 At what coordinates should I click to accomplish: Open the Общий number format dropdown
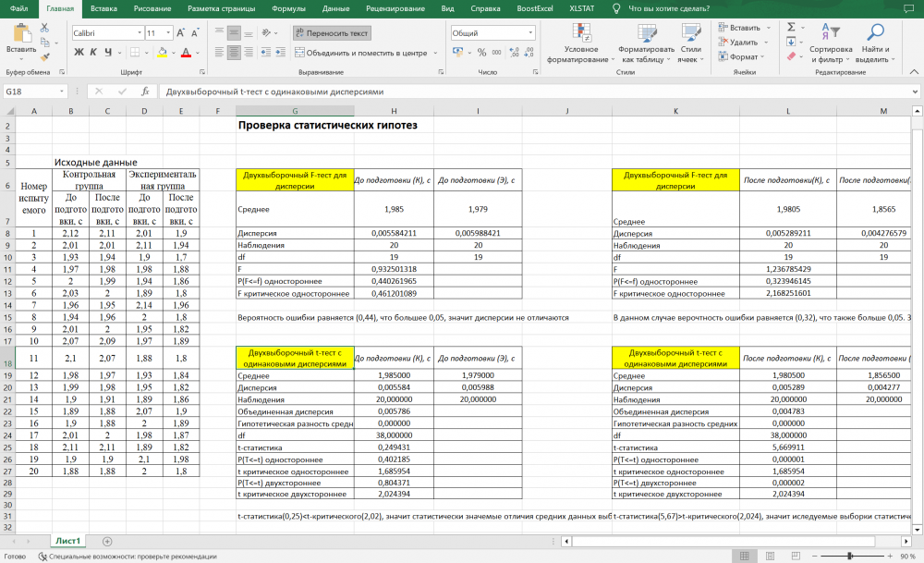coord(529,33)
